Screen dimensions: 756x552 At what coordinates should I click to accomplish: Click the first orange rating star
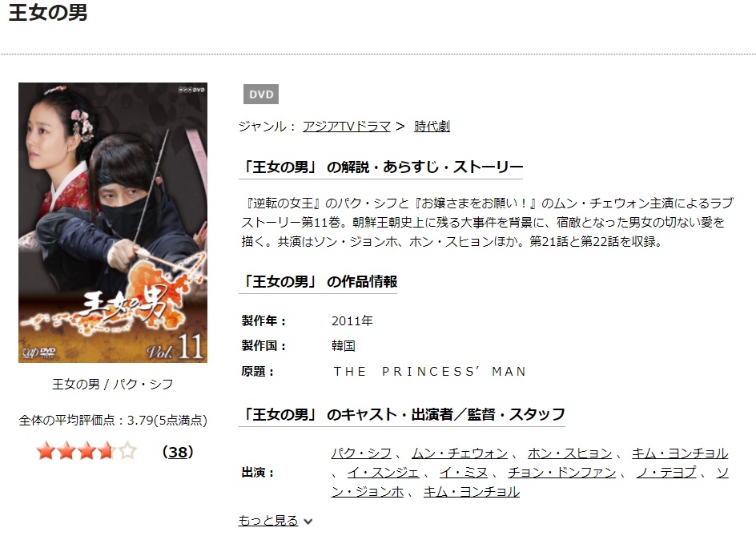46,452
